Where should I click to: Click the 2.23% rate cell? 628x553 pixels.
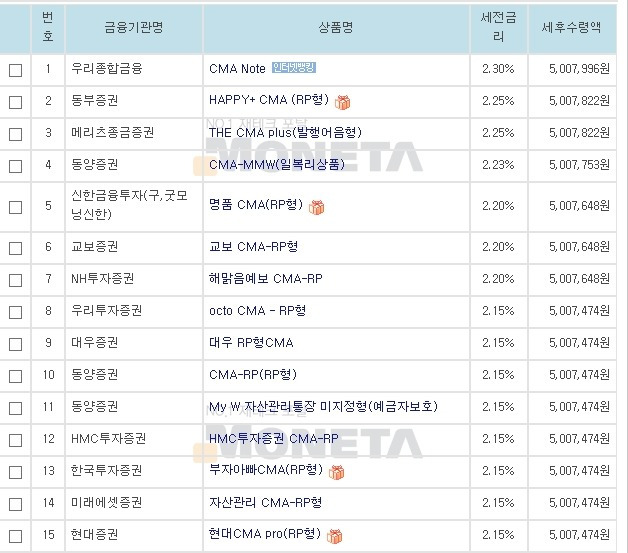coord(498,165)
